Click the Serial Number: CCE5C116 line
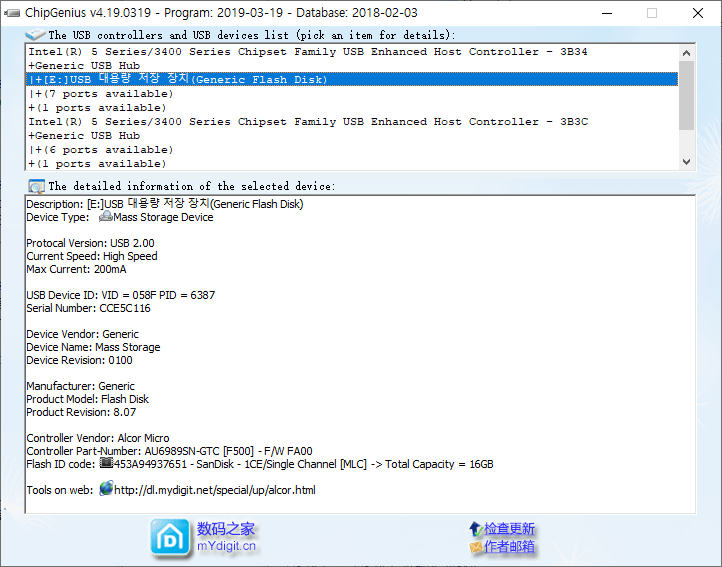Viewport: 722px width, 567px height. click(x=88, y=308)
